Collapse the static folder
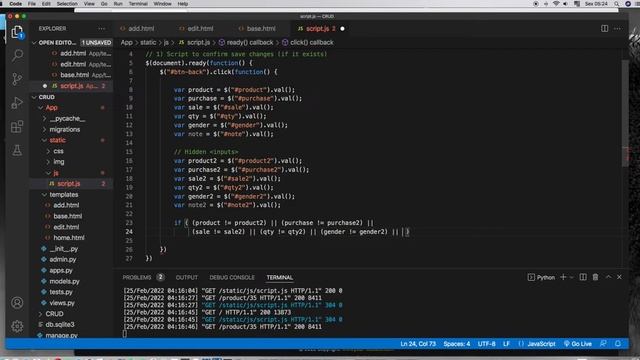This screenshot has width=640, height=360. pos(44,140)
